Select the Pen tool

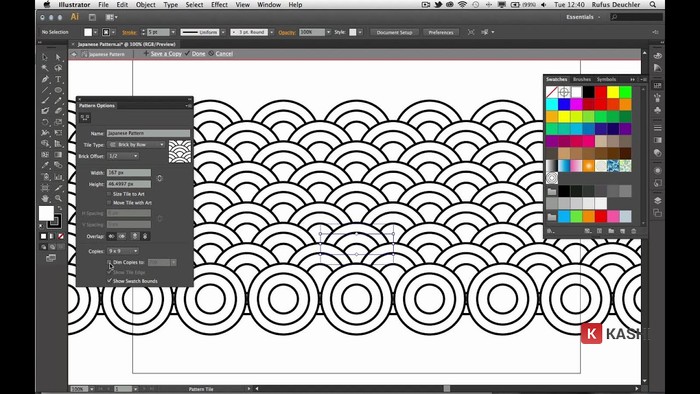45,79
